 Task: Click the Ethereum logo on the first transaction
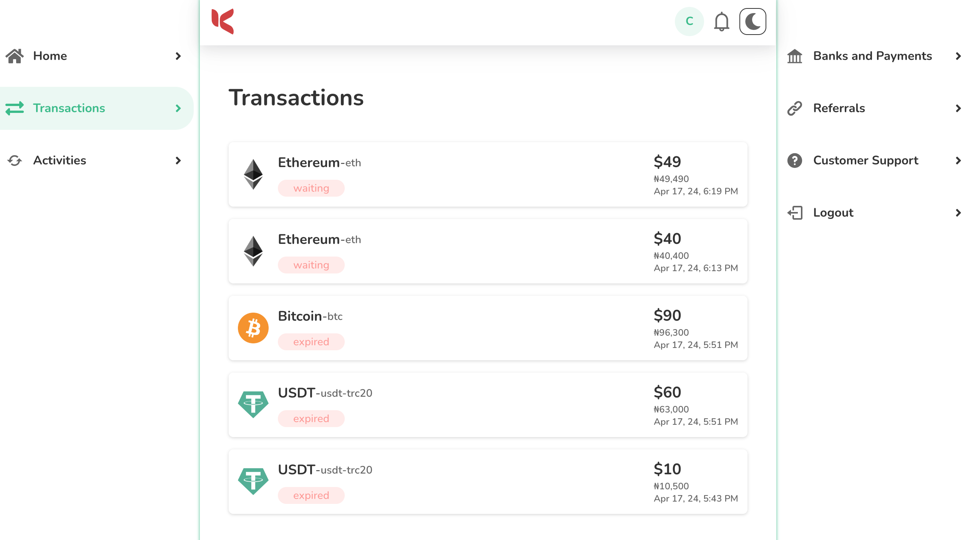253,174
